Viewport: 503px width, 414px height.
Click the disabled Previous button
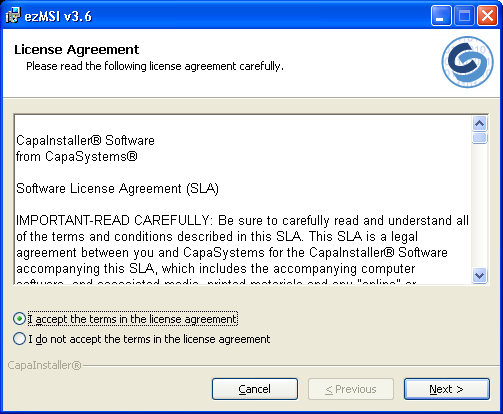(351, 389)
